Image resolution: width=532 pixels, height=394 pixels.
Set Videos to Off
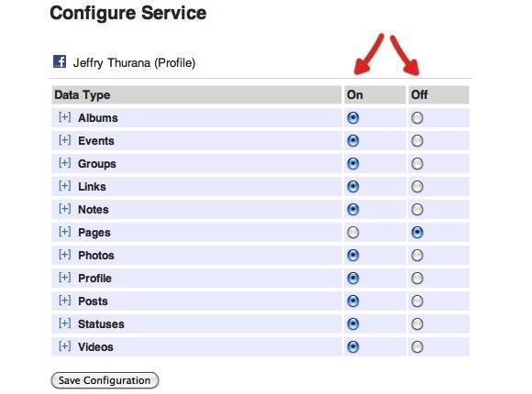coord(417,347)
